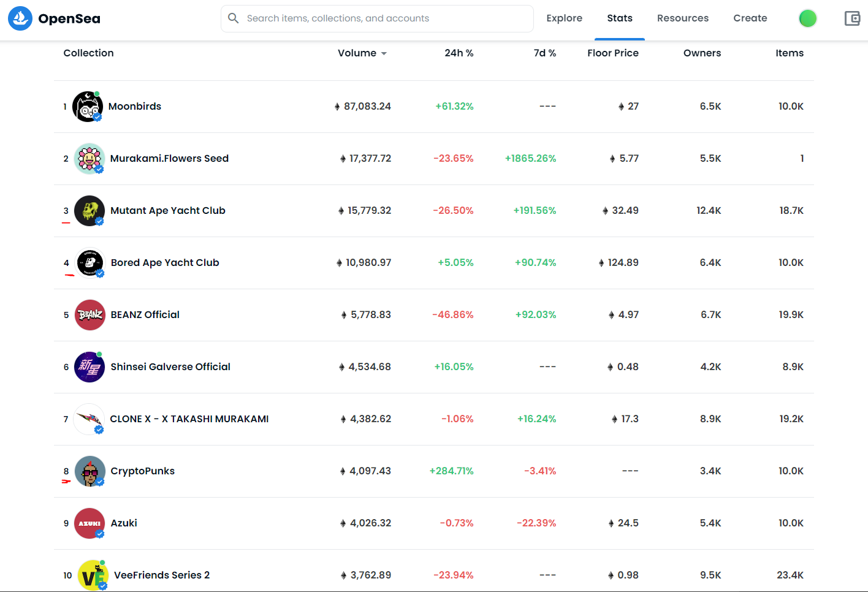Screen dimensions: 868x592
Task: Sort by Items column header
Action: 790,53
